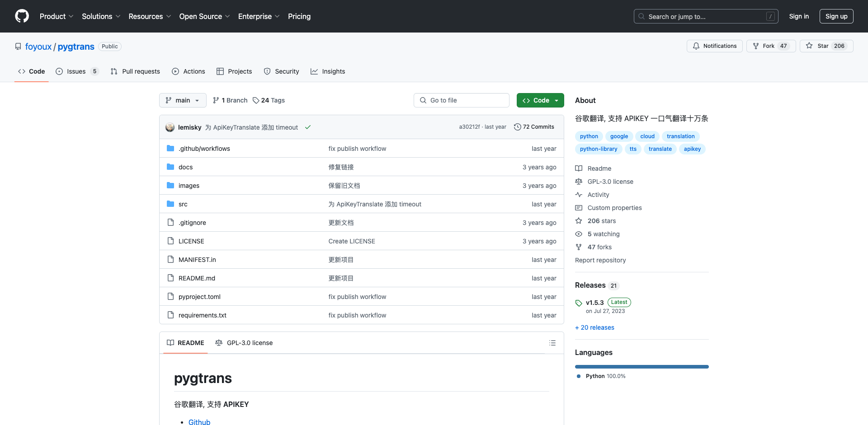868x425 pixels.
Task: Click the LICENSE file icon
Action: click(170, 241)
